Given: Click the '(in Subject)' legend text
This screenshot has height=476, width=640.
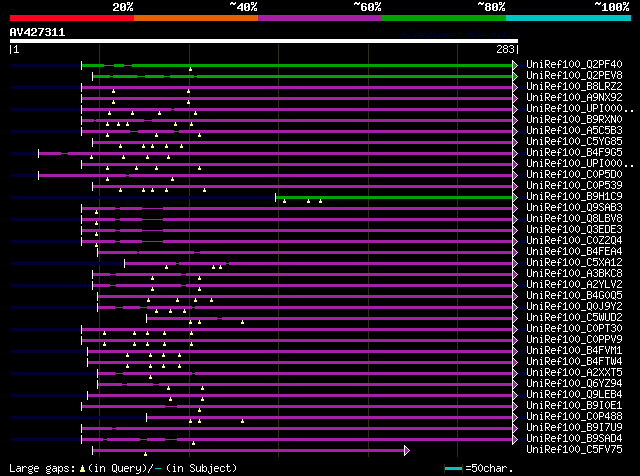Looking at the screenshot, I should coord(201,468).
